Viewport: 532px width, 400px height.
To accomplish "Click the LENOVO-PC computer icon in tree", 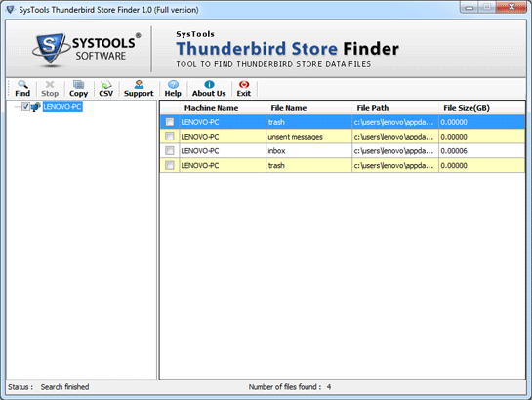I will click(x=35, y=107).
